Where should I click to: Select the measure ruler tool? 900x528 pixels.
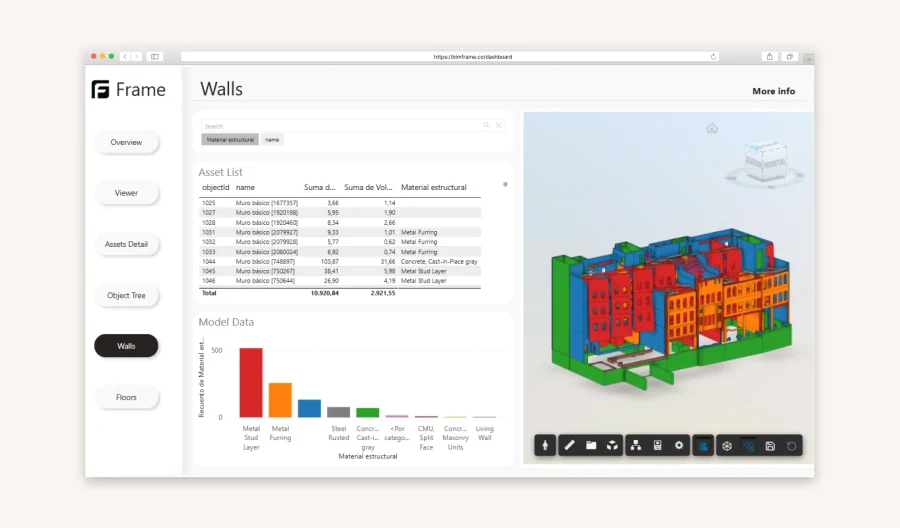569,445
